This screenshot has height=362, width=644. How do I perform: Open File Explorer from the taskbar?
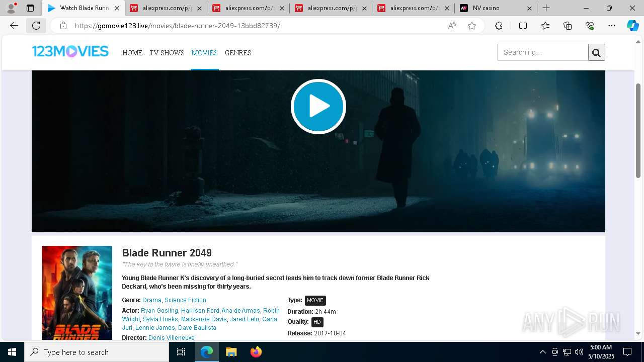pyautogui.click(x=231, y=352)
